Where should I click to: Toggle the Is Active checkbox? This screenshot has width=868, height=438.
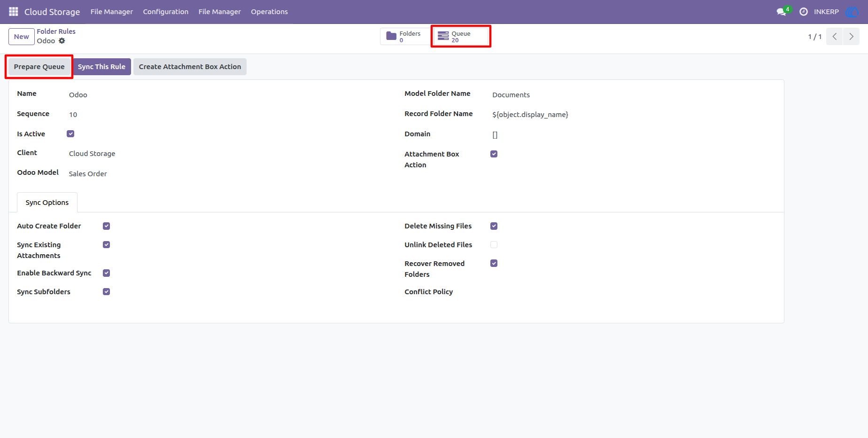click(70, 134)
